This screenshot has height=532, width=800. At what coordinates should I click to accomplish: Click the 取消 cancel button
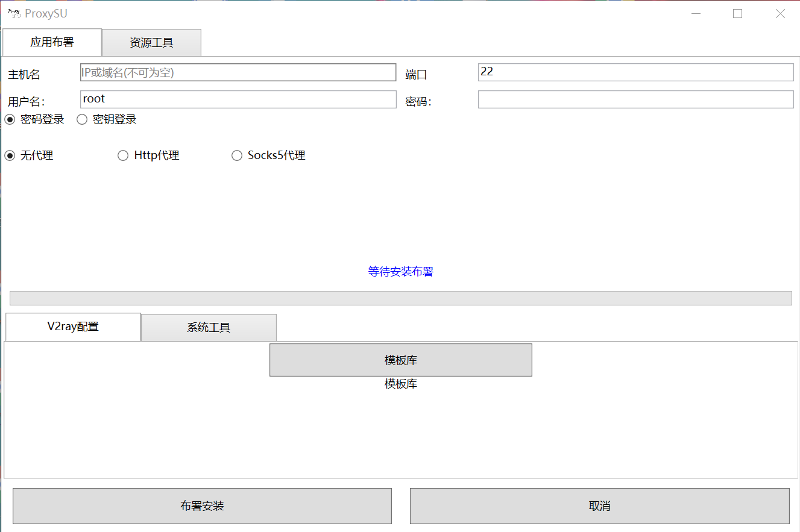[600, 505]
